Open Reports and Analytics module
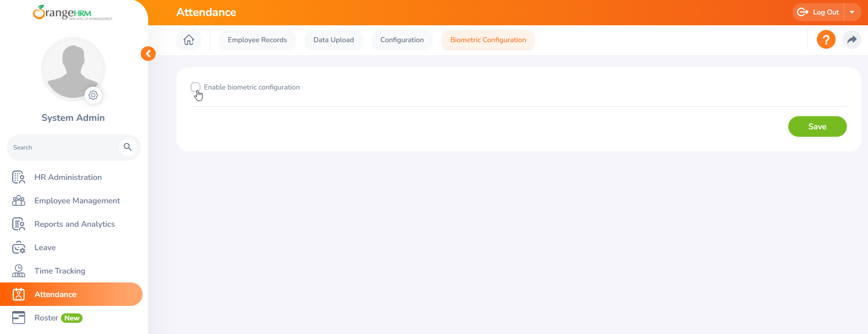The width and height of the screenshot is (868, 334). [x=75, y=224]
